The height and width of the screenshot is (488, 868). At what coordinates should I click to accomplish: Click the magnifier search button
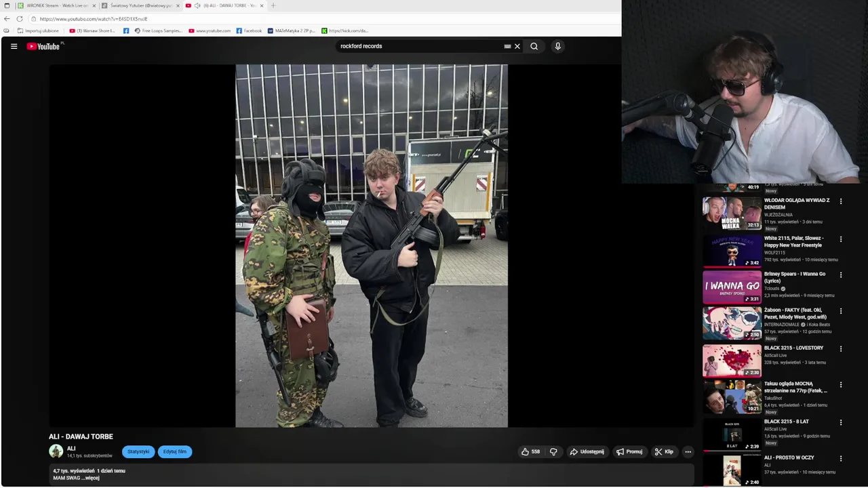point(534,46)
